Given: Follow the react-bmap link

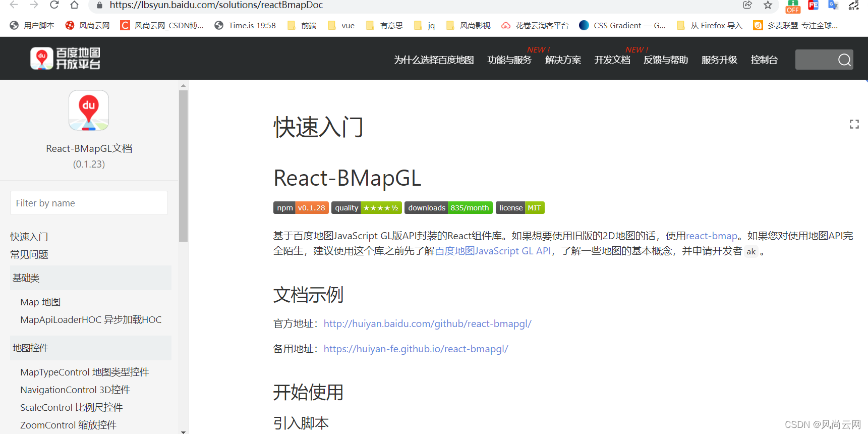Looking at the screenshot, I should coord(711,236).
